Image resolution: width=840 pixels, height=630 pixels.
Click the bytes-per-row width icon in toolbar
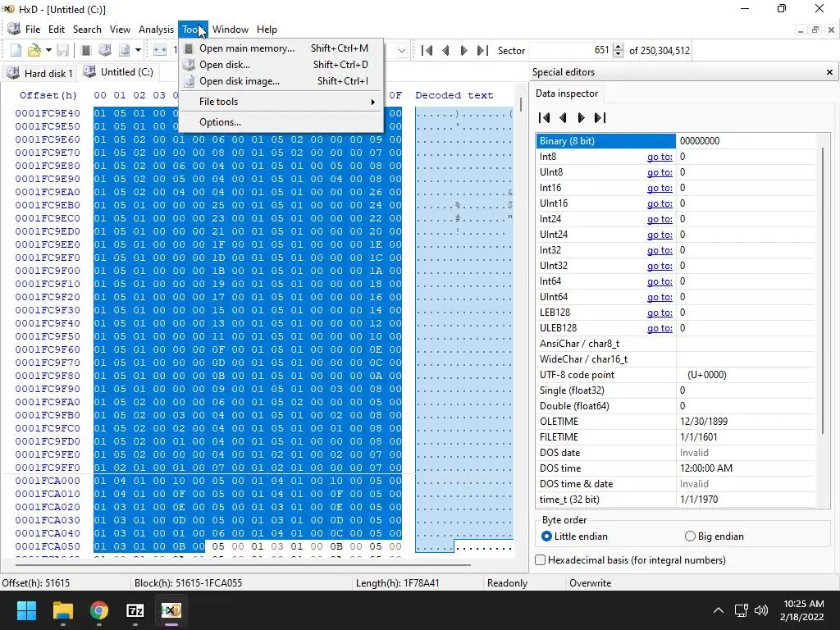160,50
